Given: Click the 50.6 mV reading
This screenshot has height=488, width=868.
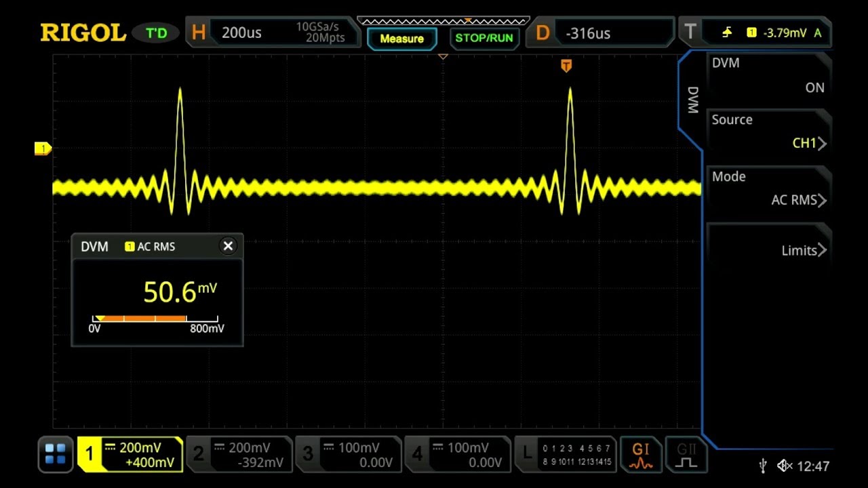Looking at the screenshot, I should (x=180, y=291).
